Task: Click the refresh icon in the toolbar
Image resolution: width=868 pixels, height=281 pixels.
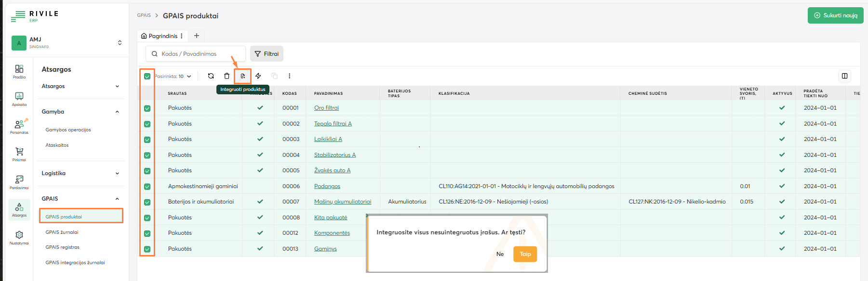Action: [211, 76]
